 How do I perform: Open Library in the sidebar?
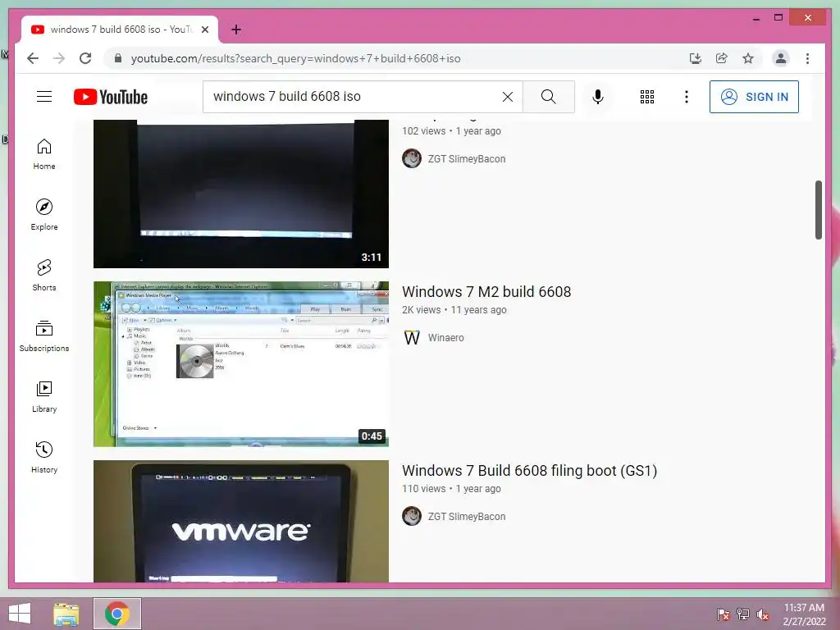(44, 397)
